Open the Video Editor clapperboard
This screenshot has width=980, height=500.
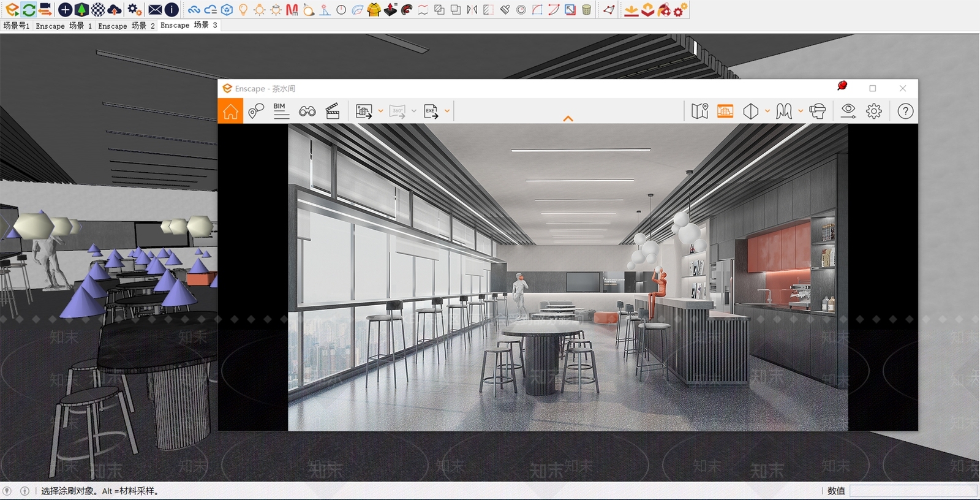tap(333, 111)
